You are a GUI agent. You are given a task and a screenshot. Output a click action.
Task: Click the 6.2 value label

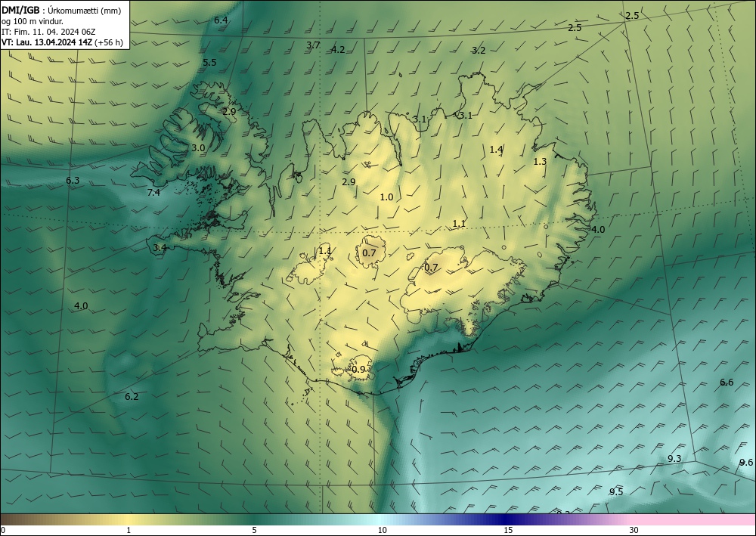pyautogui.click(x=132, y=397)
